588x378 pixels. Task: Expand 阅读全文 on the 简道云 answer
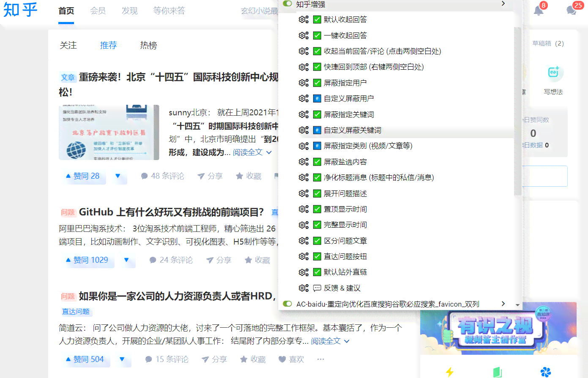(x=330, y=341)
